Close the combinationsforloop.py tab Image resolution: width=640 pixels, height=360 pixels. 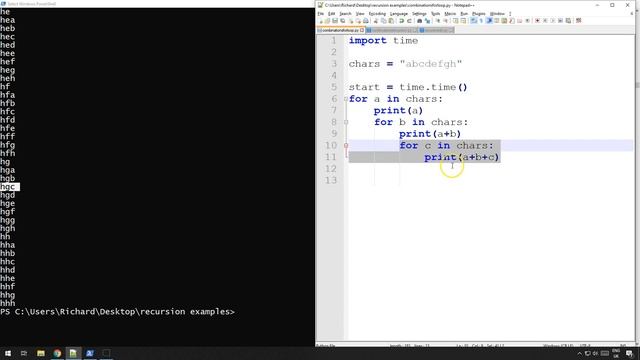(362, 30)
